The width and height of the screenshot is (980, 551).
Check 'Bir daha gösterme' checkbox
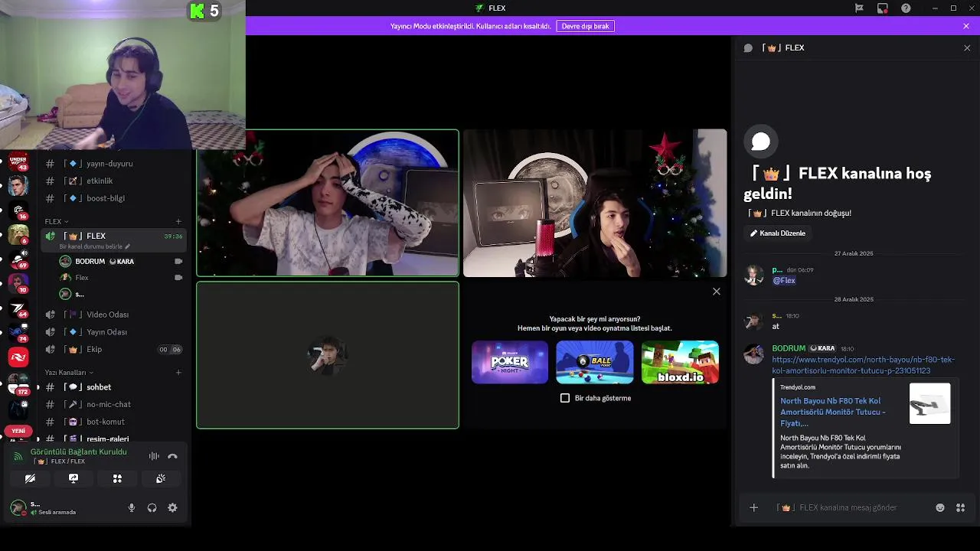click(565, 398)
